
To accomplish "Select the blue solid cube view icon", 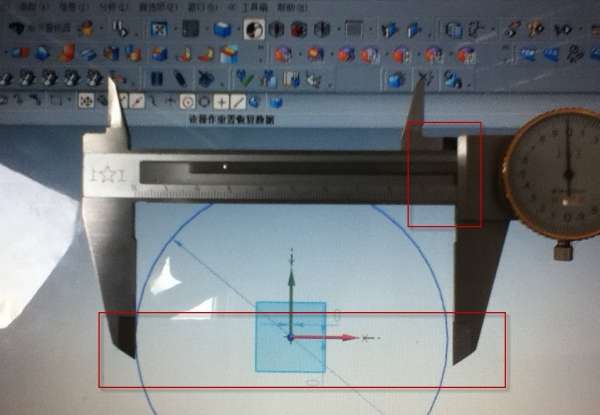I will 222,29.
